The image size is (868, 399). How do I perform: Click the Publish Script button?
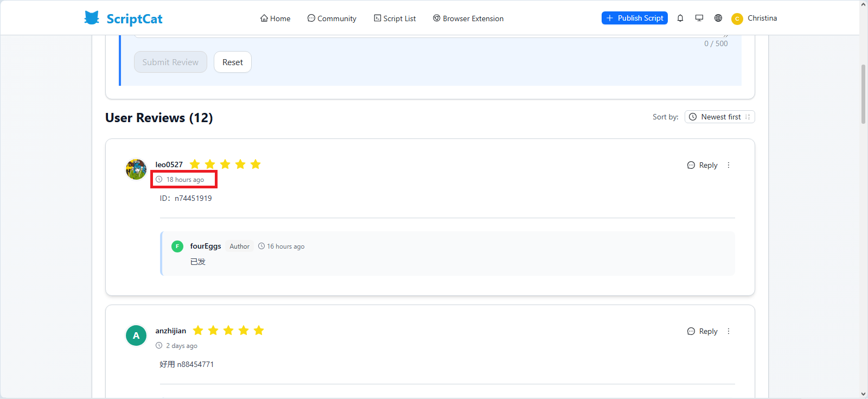click(x=634, y=18)
